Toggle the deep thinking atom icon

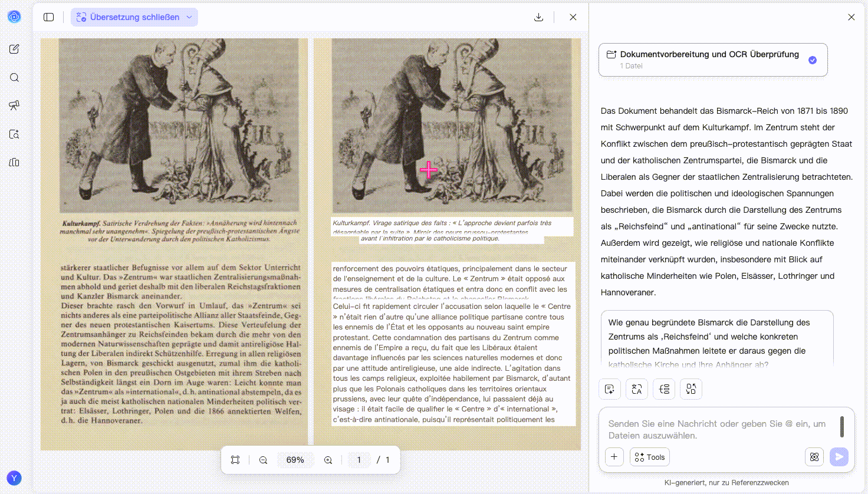[x=814, y=457]
